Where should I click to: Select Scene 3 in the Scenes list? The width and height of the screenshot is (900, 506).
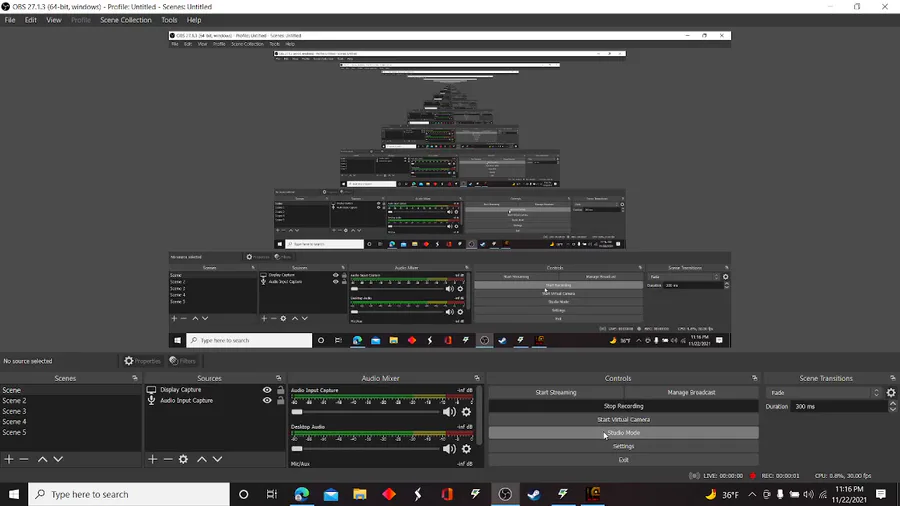click(x=70, y=411)
